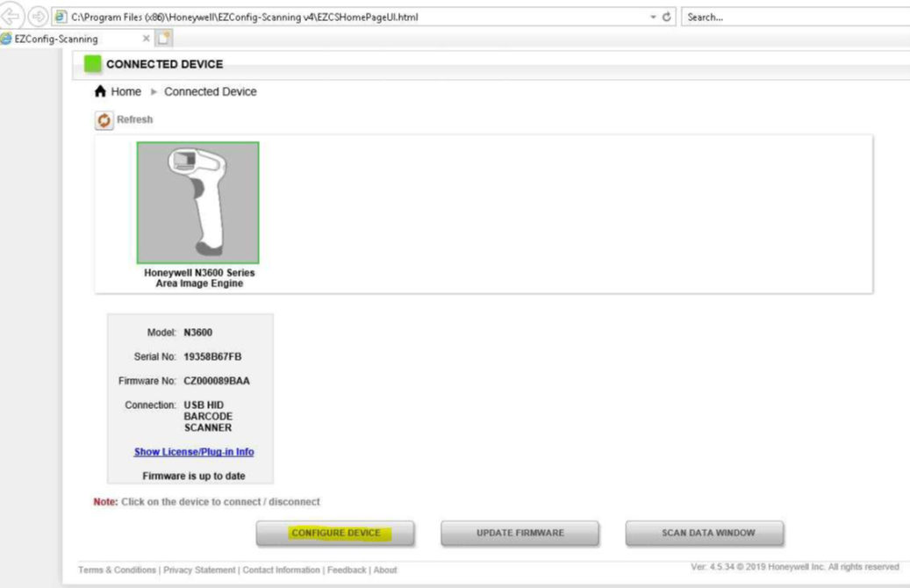Click the Configure Device button

tap(335, 533)
